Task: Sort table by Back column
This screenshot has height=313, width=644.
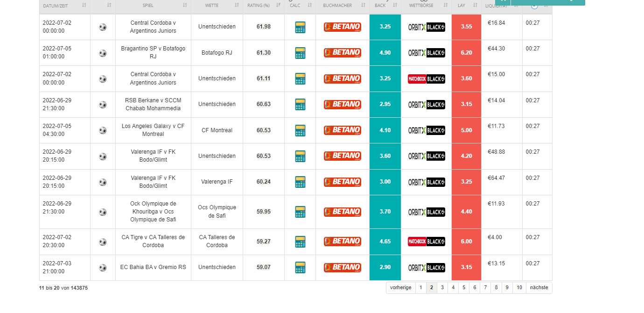Action: coord(385,6)
